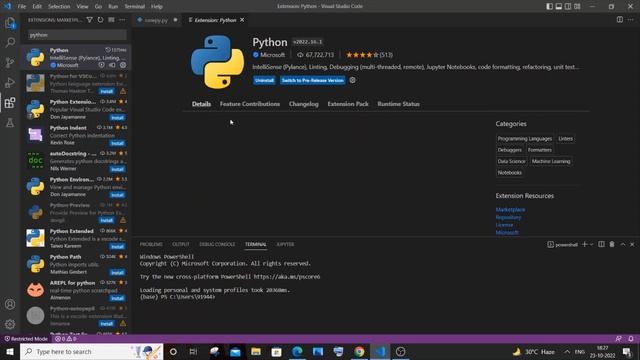Switch to the first editor tab
The image size is (640, 360).
pyautogui.click(x=157, y=20)
